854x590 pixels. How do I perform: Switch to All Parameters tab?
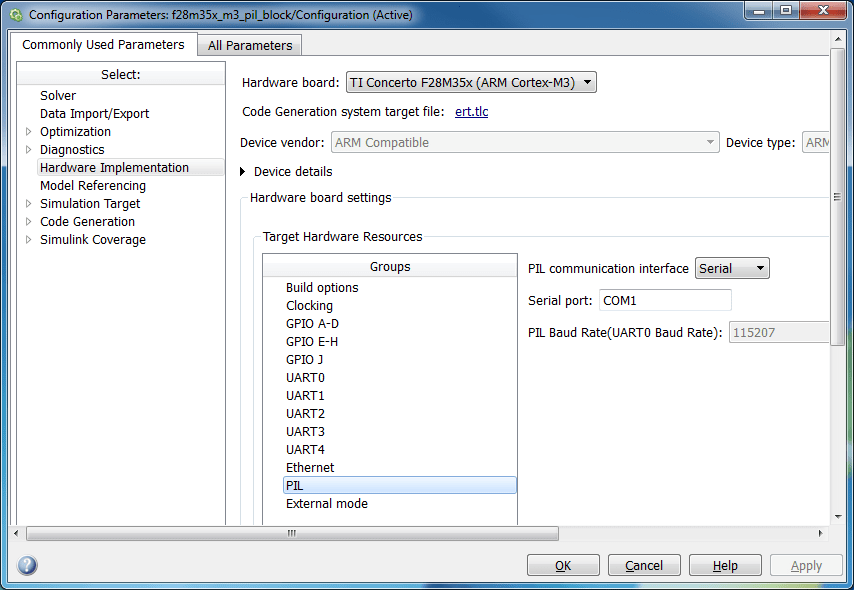[x=250, y=45]
